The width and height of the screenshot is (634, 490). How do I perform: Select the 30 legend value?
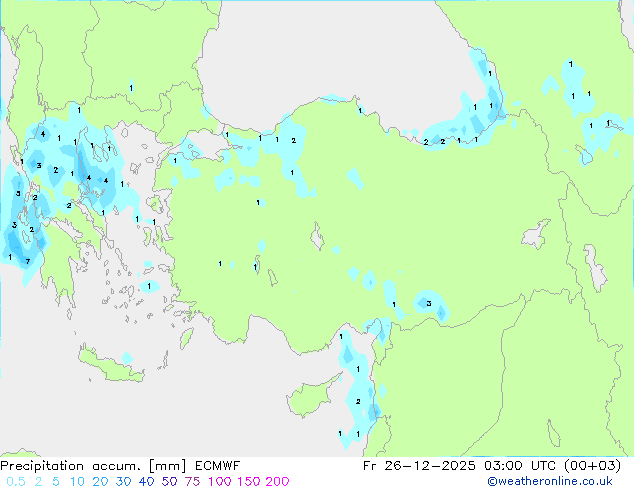coord(123,482)
